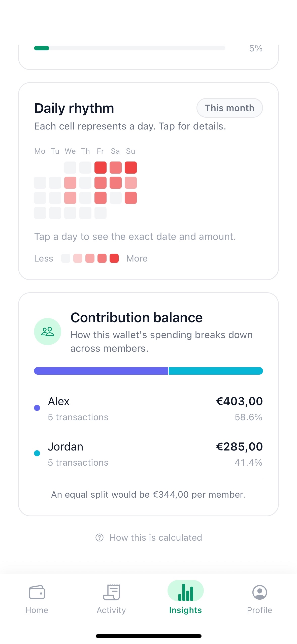Select the Insights tab label
This screenshot has width=297, height=644.
click(185, 610)
